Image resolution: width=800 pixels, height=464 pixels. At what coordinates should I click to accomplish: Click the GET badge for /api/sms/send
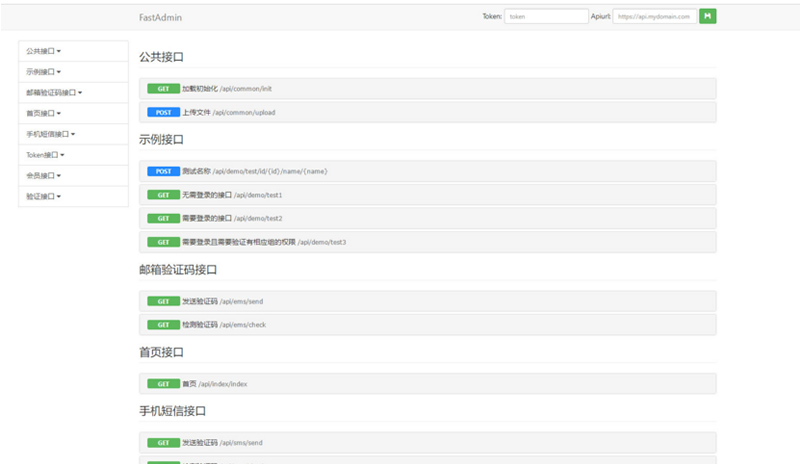(163, 442)
